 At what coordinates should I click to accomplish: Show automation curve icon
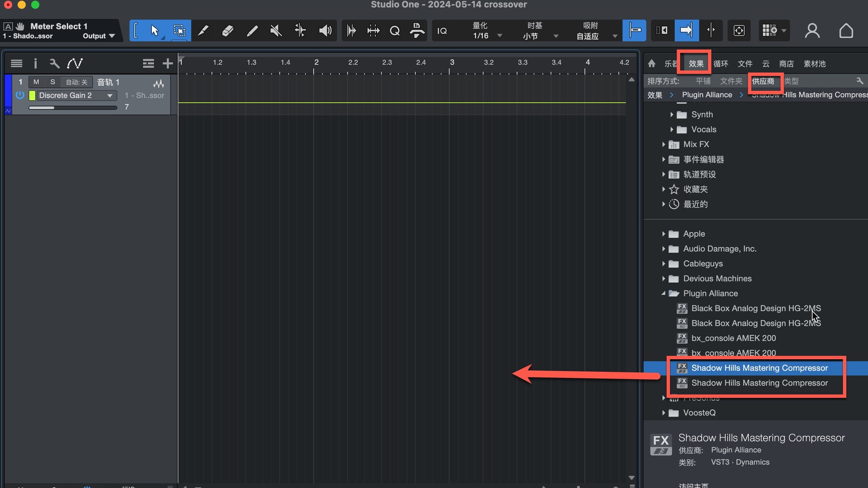click(x=75, y=63)
